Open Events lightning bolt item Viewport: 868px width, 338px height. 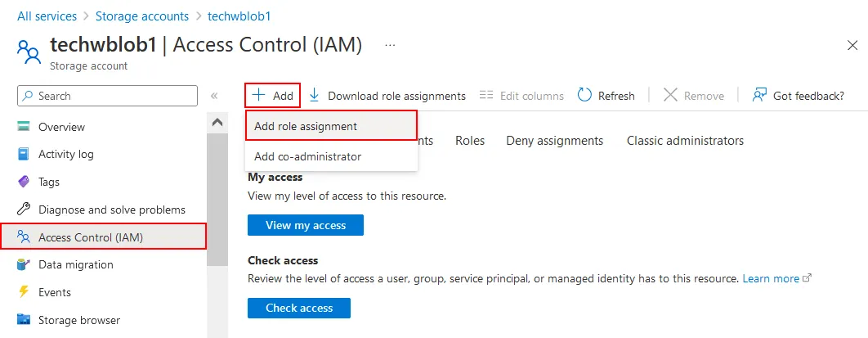[x=54, y=292]
